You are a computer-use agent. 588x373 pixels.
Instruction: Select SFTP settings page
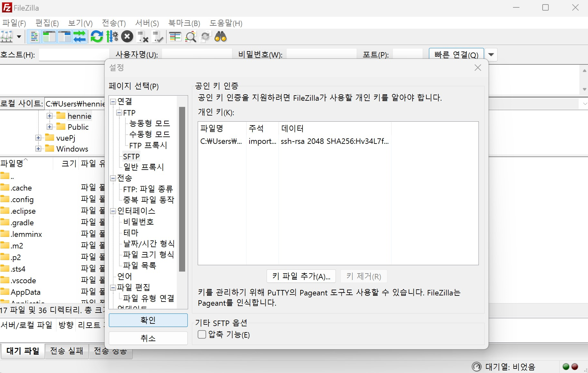pos(131,156)
